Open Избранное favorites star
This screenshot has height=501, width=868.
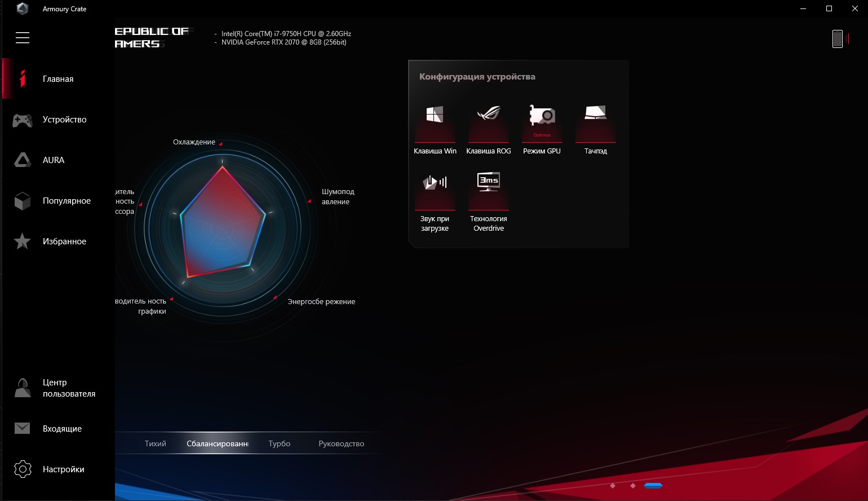click(23, 241)
